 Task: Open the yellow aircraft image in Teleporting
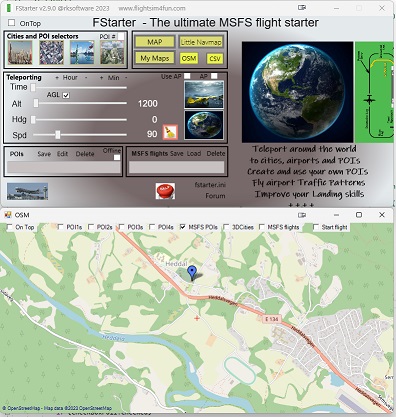[204, 95]
